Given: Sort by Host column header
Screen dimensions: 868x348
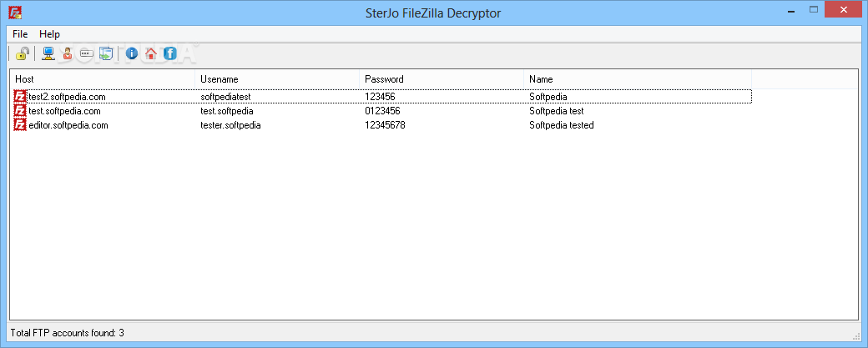Looking at the screenshot, I should tap(103, 79).
